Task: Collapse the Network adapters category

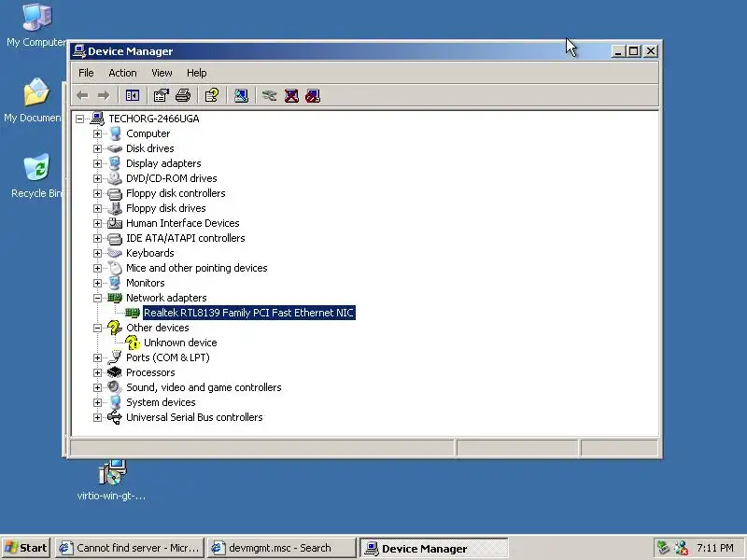Action: tap(98, 298)
